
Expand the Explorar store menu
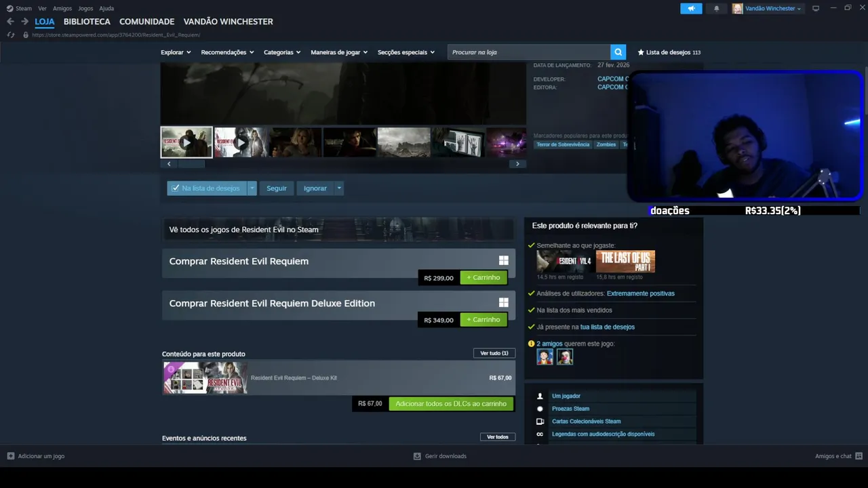point(176,52)
